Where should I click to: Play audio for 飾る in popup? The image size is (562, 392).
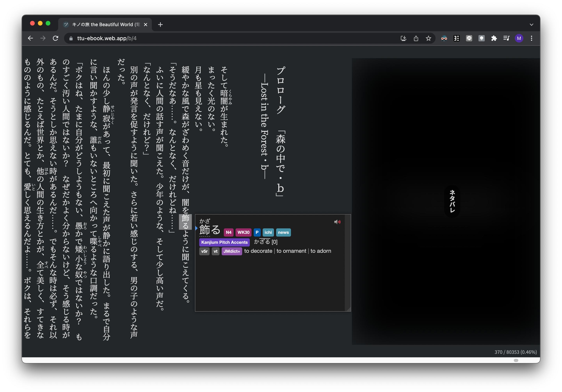[337, 222]
